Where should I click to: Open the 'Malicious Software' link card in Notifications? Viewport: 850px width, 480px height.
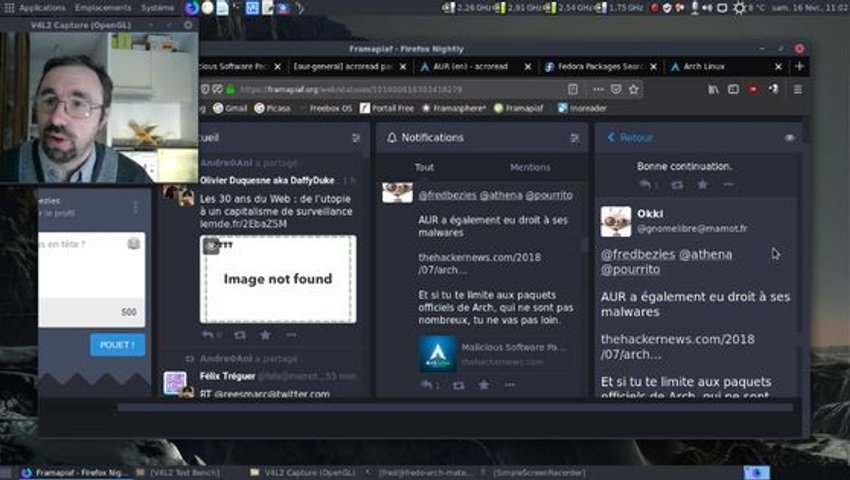coord(494,354)
